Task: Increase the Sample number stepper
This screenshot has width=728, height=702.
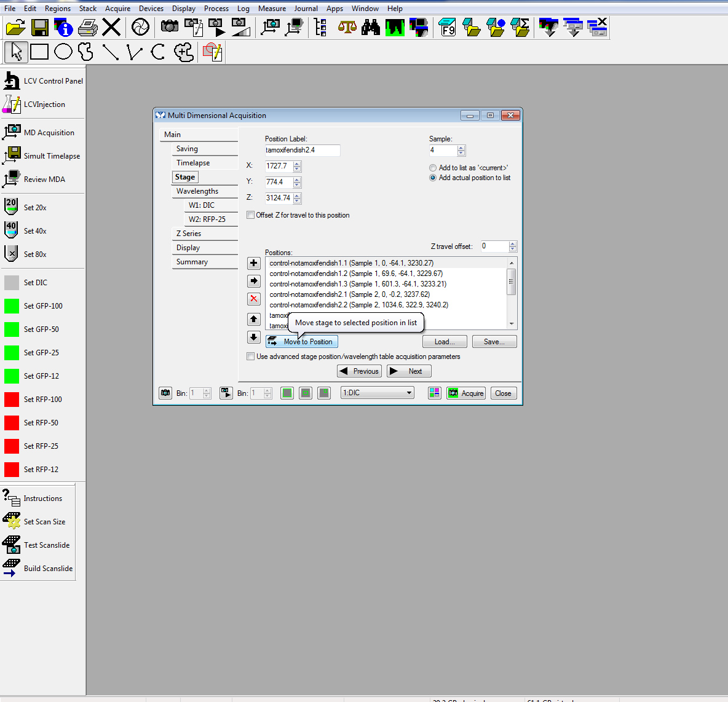Action: coord(462,148)
